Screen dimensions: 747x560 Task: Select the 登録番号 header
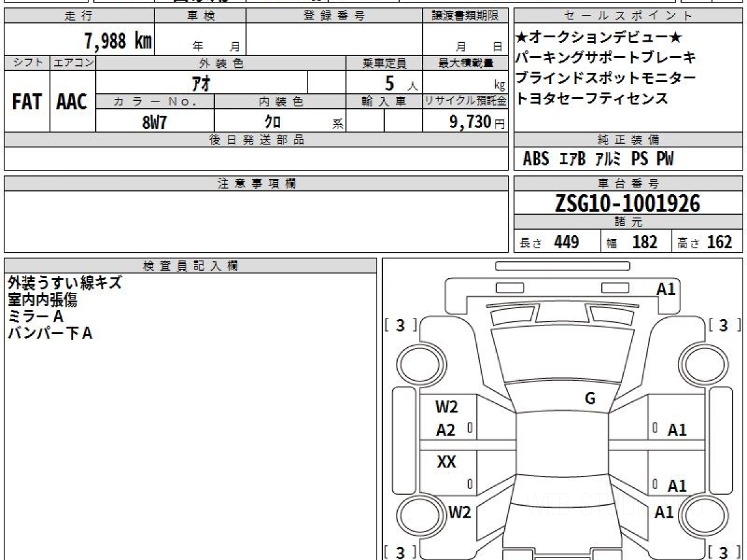click(x=334, y=16)
